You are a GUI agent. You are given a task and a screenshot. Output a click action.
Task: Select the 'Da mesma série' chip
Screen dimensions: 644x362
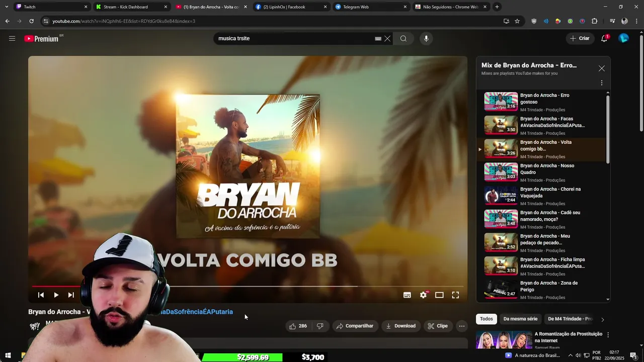tap(520, 319)
